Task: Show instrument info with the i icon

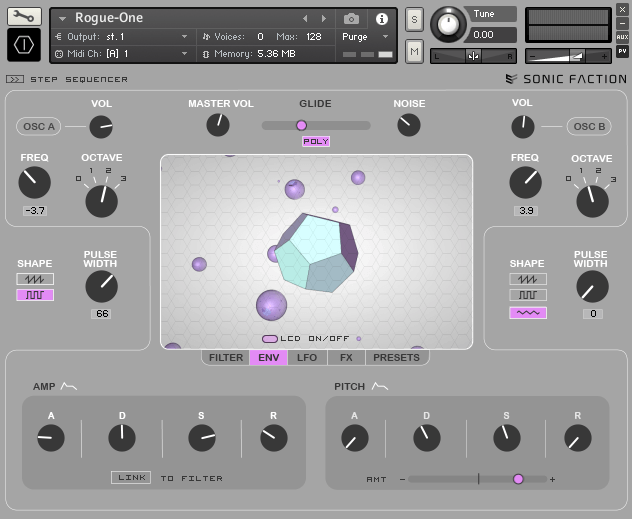Action: tap(381, 19)
